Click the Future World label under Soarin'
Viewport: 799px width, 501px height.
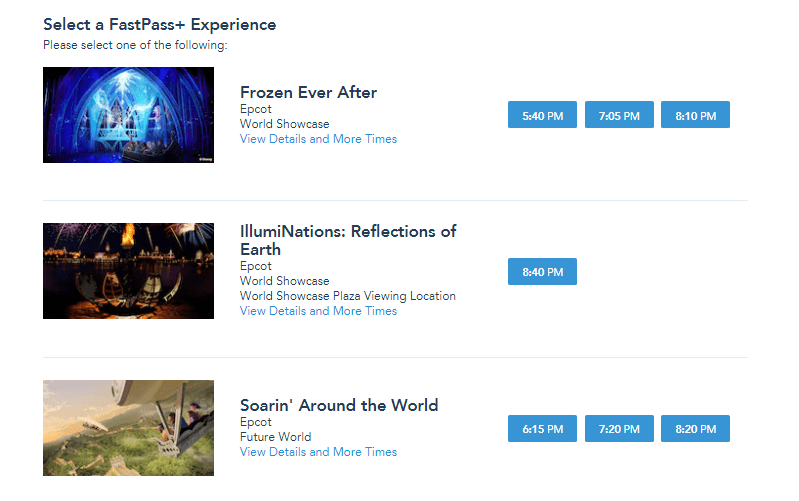pyautogui.click(x=275, y=437)
